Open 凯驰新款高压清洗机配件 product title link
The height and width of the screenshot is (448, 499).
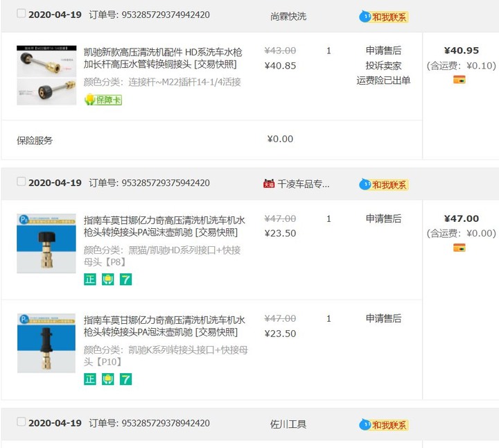click(x=163, y=58)
